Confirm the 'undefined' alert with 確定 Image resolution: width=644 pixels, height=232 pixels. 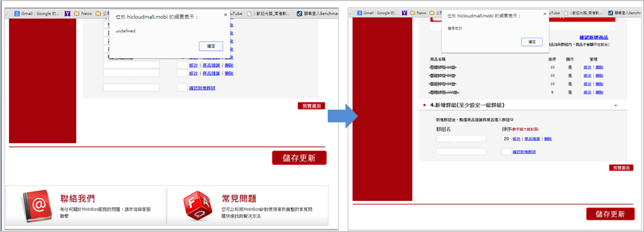[x=211, y=46]
